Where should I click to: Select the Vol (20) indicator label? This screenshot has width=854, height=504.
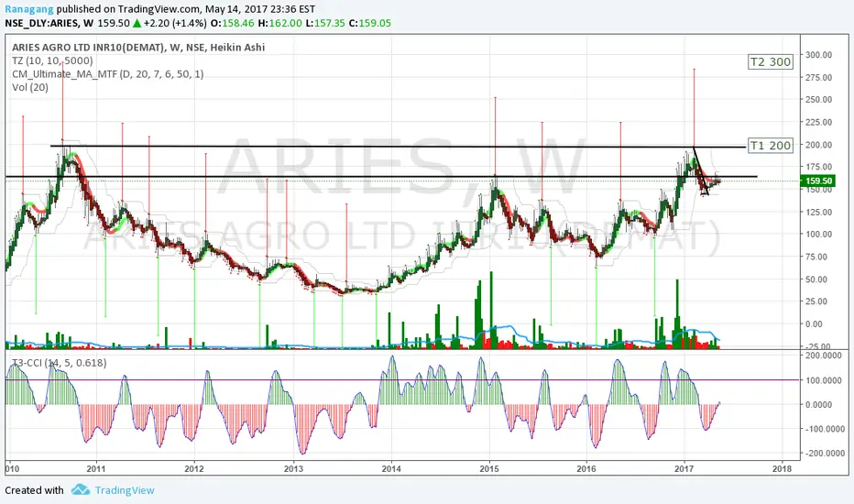tap(30, 87)
